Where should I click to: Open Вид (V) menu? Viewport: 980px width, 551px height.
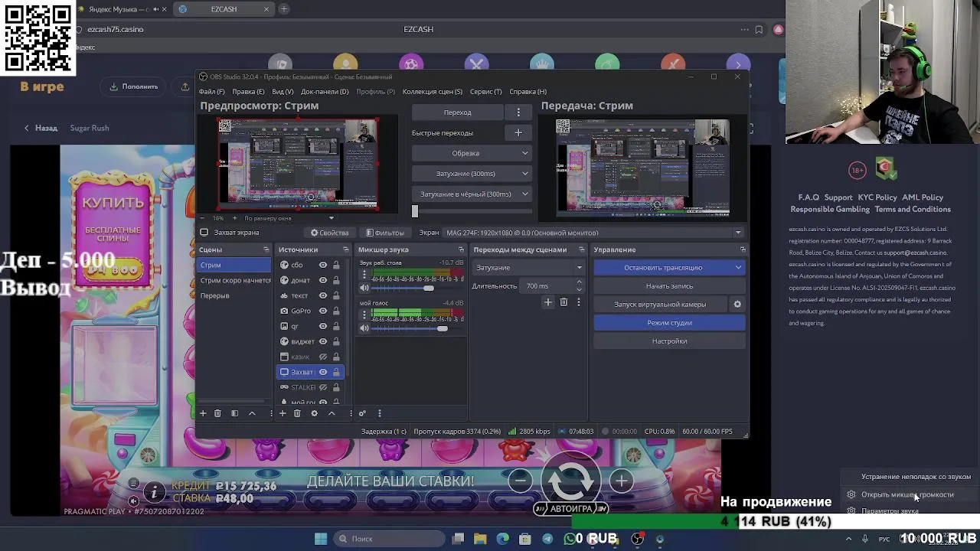click(x=283, y=92)
